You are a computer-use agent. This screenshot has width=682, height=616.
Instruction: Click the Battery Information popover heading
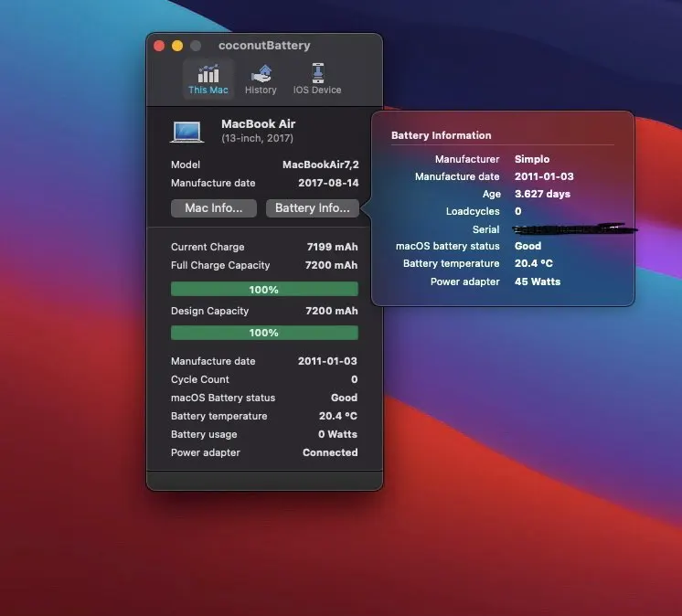coord(441,135)
